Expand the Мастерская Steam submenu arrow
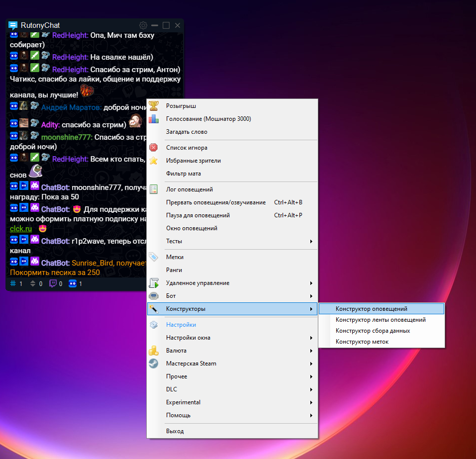This screenshot has width=476, height=459. pyautogui.click(x=311, y=364)
